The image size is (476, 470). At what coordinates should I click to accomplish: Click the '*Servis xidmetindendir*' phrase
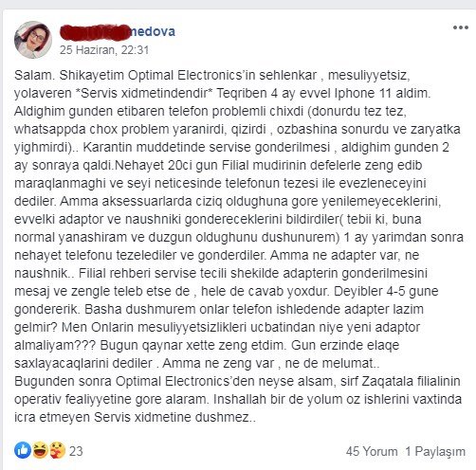[144, 93]
